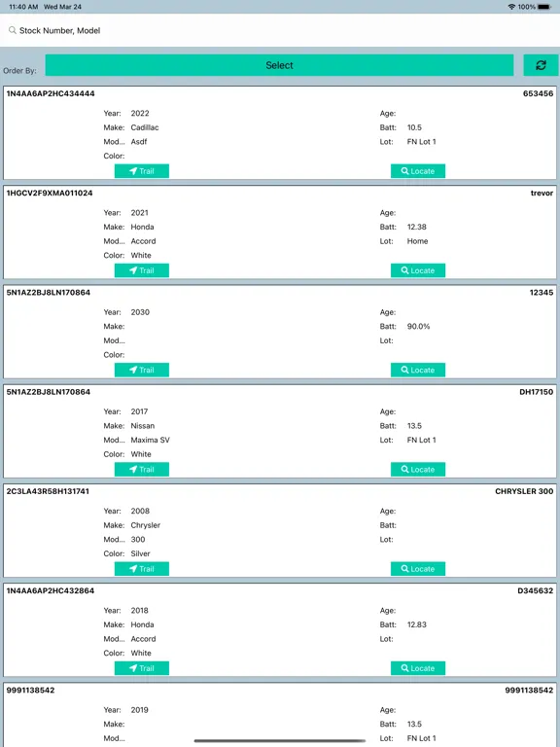Tap the refresh icon button

541,65
